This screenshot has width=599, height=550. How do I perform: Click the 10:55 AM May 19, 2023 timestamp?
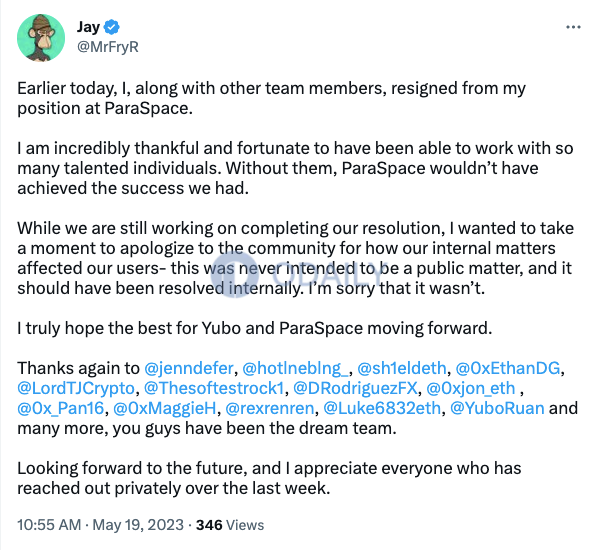(x=100, y=525)
